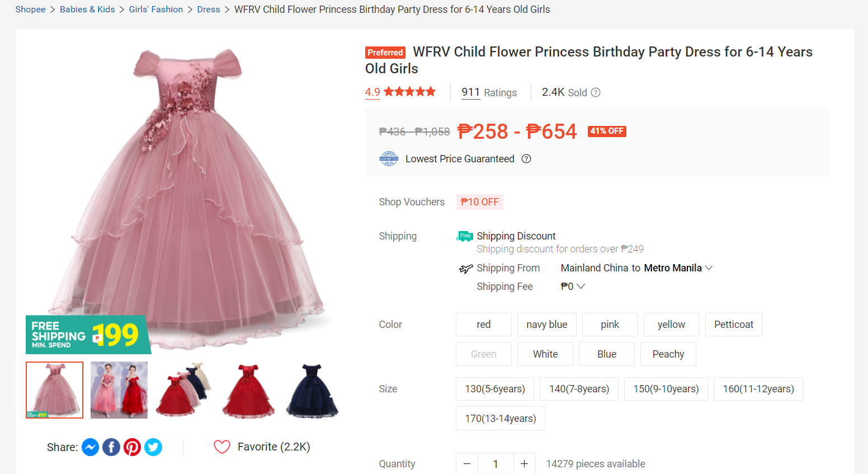Select the navy blue dress thumbnail

click(313, 390)
